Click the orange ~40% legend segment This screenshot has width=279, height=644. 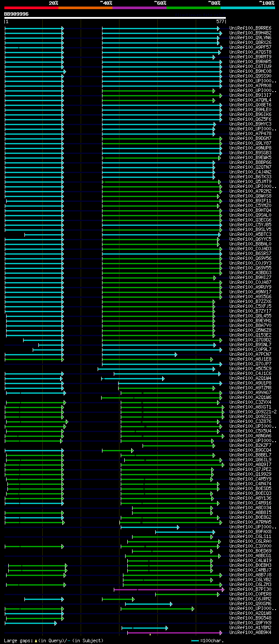coord(85,8)
